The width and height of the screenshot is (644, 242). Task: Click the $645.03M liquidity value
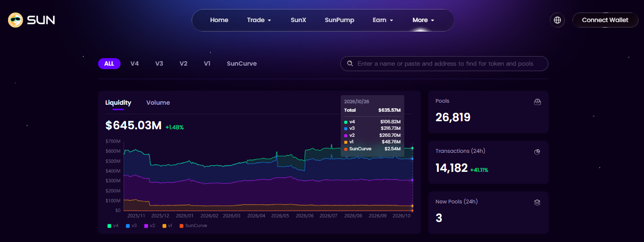[x=133, y=125]
